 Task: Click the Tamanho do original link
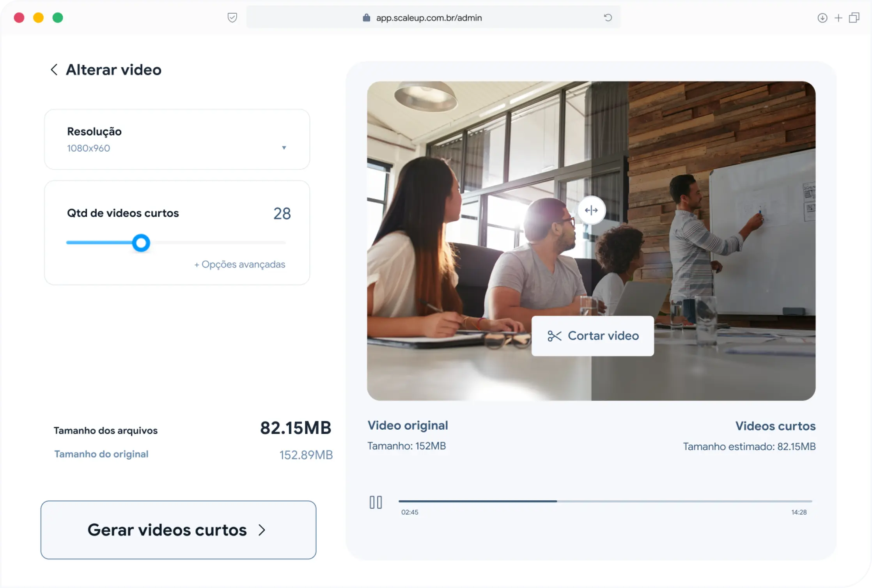101,454
